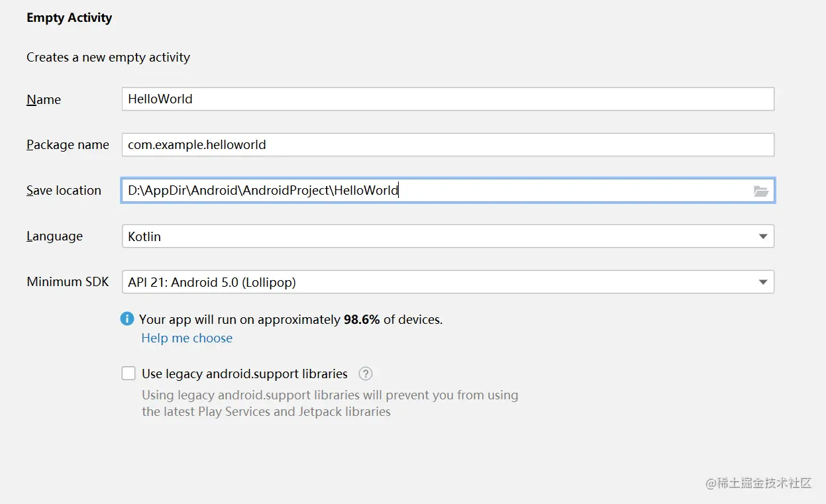
Task: Click the Language label
Action: coord(54,236)
